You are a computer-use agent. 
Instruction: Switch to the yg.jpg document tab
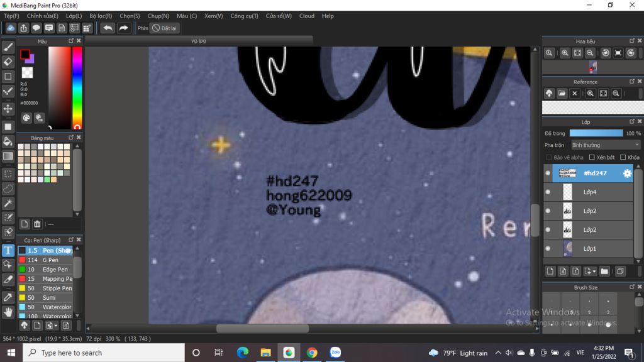point(199,41)
